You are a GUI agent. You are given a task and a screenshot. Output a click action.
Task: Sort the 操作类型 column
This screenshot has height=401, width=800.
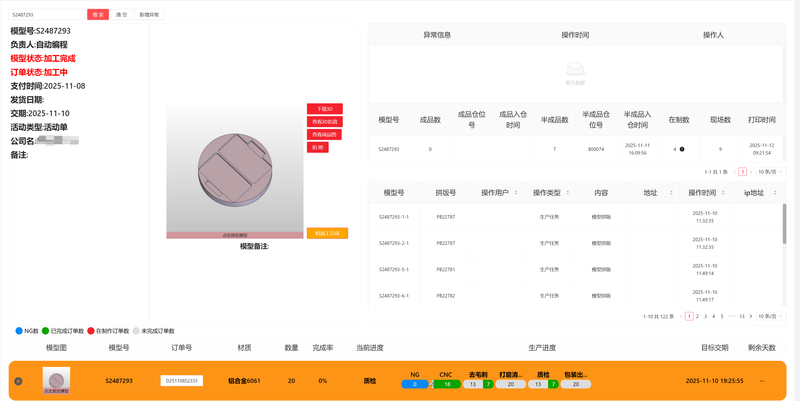coord(568,193)
